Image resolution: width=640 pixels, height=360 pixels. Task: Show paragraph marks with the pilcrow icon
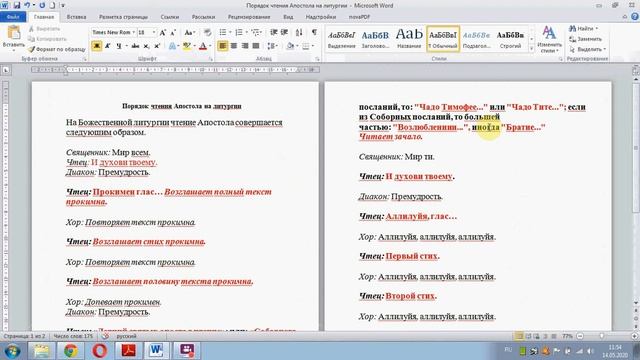pyautogui.click(x=314, y=32)
